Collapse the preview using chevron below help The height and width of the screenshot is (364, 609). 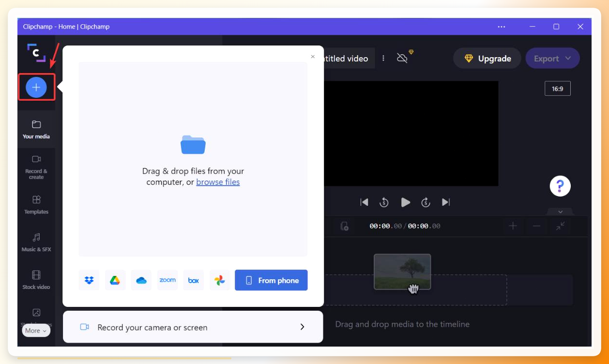pos(560,212)
